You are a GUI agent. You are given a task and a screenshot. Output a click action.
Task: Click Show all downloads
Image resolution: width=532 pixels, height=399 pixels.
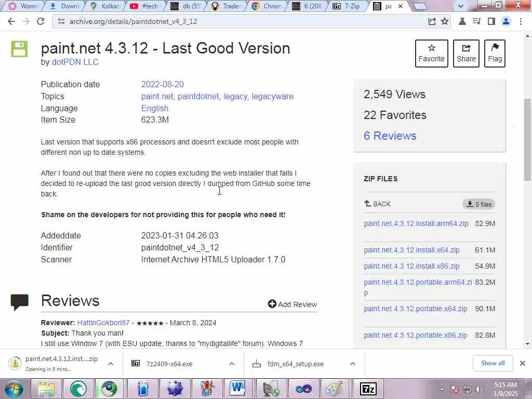[493, 363]
